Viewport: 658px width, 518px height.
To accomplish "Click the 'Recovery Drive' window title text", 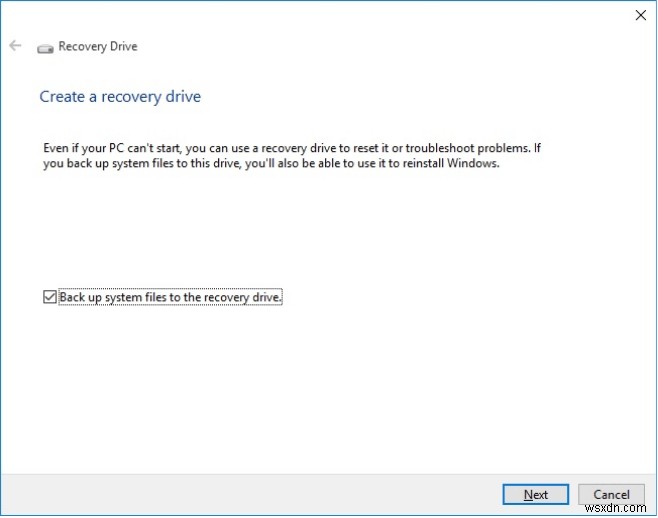I will [98, 46].
